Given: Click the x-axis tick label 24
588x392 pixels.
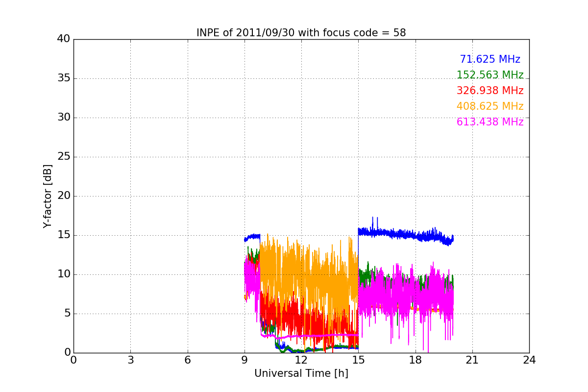Looking at the screenshot, I should coord(529,360).
